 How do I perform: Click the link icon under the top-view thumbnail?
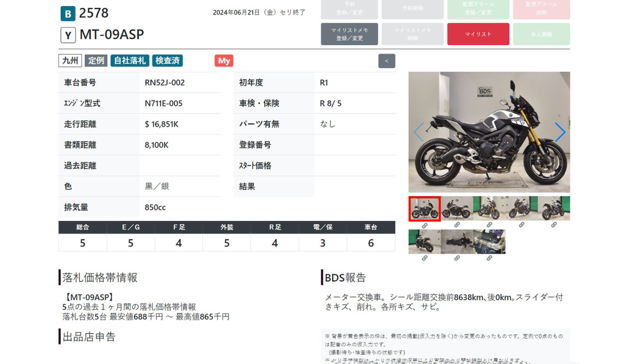click(x=457, y=258)
